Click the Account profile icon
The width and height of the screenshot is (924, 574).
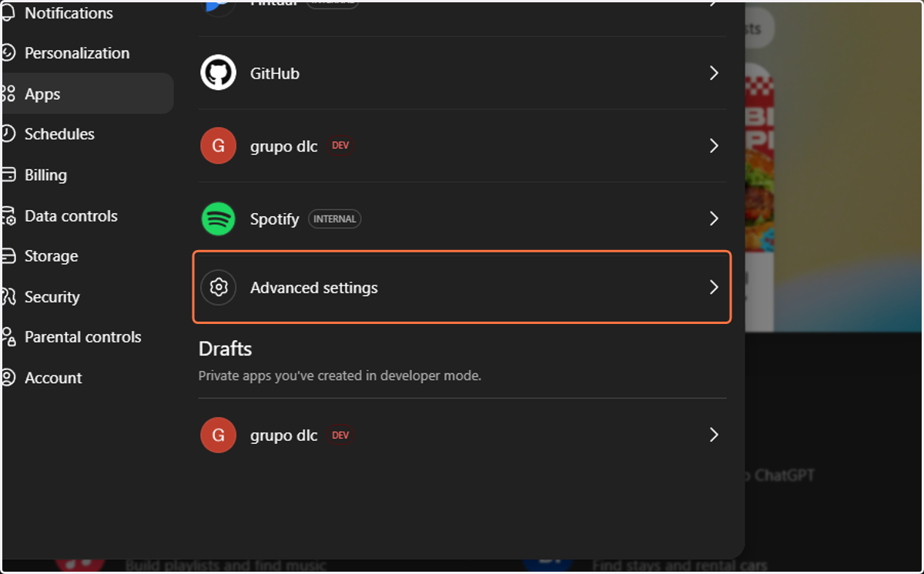8,378
